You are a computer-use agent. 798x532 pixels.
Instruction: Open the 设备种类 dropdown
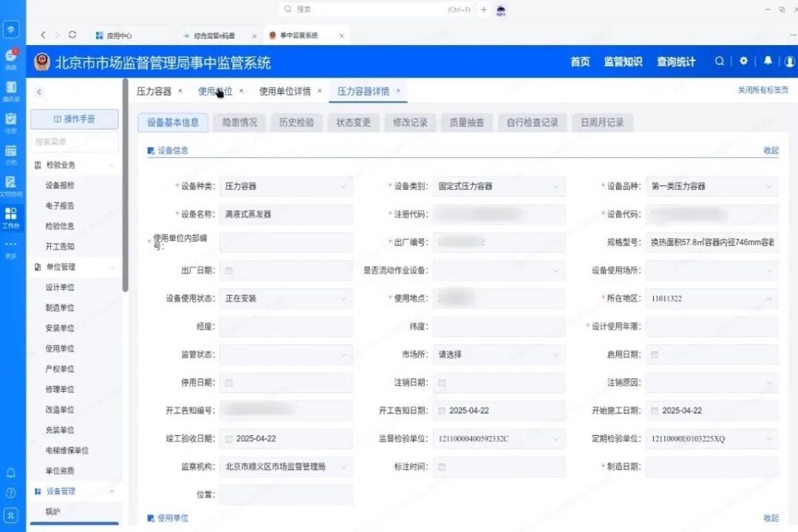286,187
